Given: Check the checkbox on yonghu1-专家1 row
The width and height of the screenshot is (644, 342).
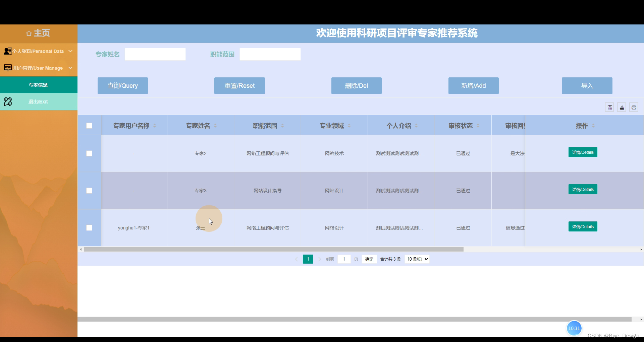Looking at the screenshot, I should pyautogui.click(x=89, y=228).
